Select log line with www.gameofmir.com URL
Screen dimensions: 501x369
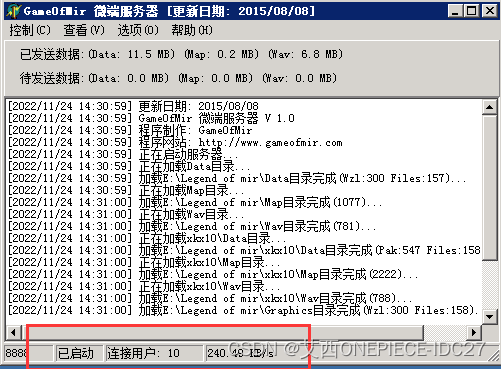175,143
